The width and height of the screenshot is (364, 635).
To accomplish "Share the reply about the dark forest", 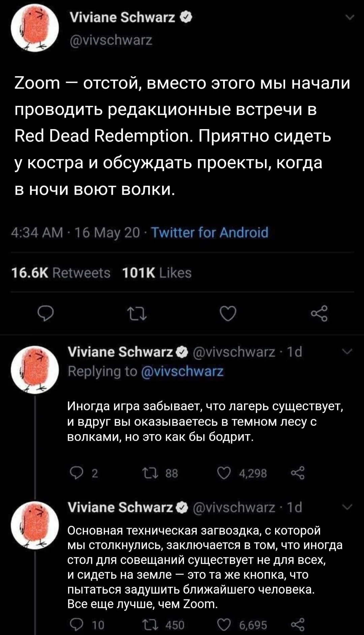I will [298, 473].
